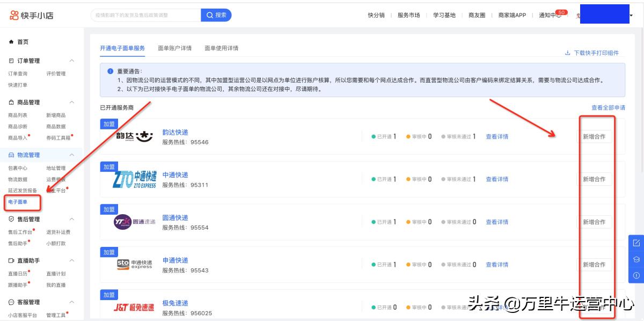The width and height of the screenshot is (644, 321).
Task: Click the 客服管理 chat icon in sidebar
Action: click(x=11, y=302)
